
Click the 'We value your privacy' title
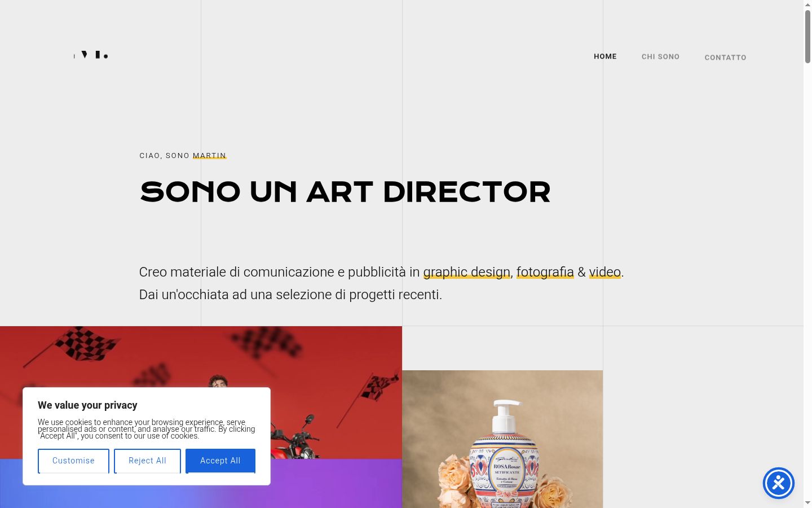pos(87,405)
